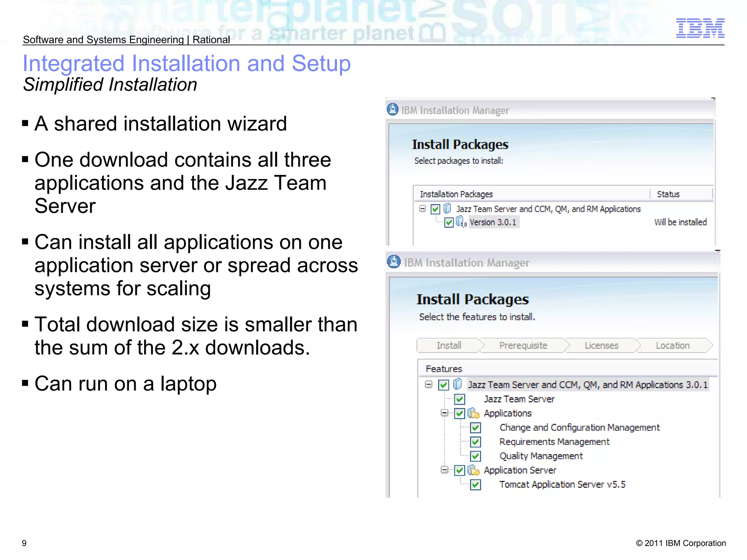Click the Application Server group folder icon

click(x=473, y=470)
